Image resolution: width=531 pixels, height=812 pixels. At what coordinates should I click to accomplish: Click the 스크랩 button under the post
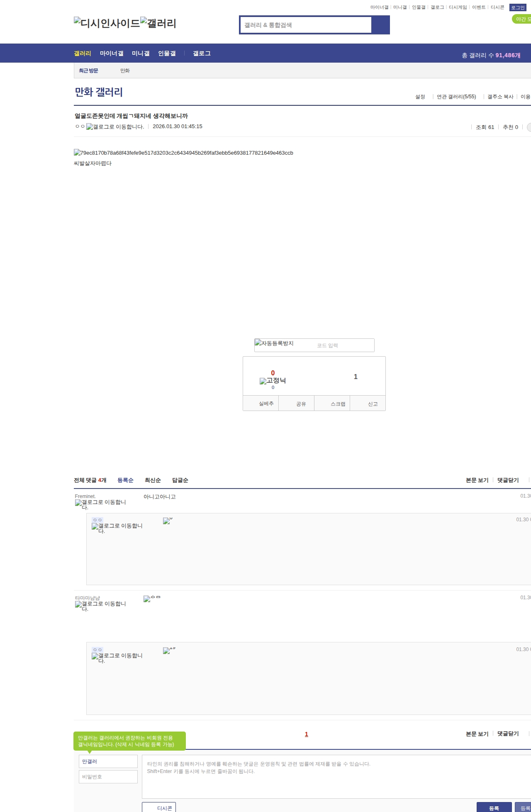click(338, 404)
